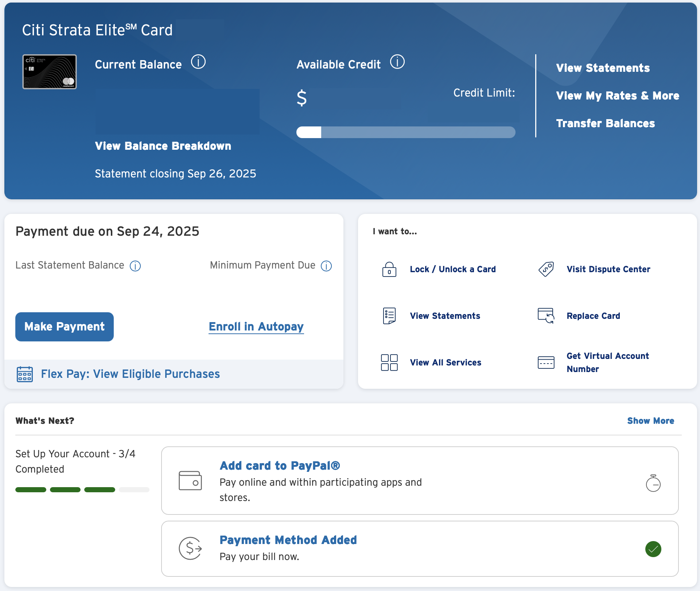This screenshot has height=591, width=700.
Task: Open Transfer Balances in header panel
Action: pyautogui.click(x=605, y=124)
